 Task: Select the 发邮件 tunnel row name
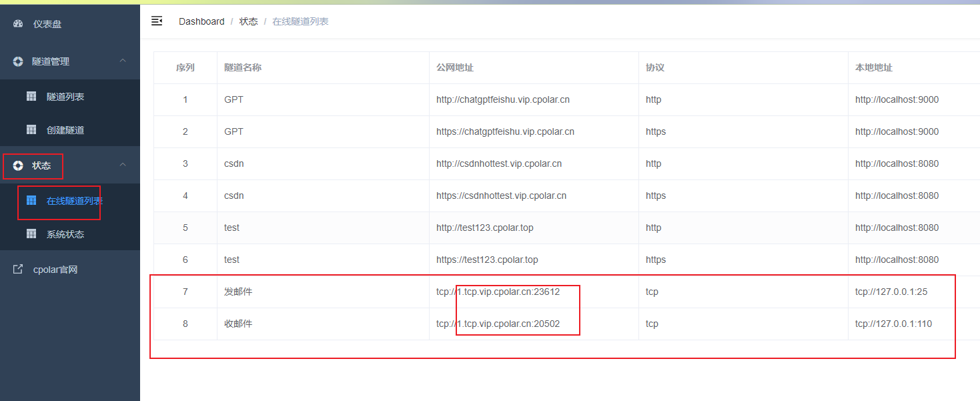238,292
